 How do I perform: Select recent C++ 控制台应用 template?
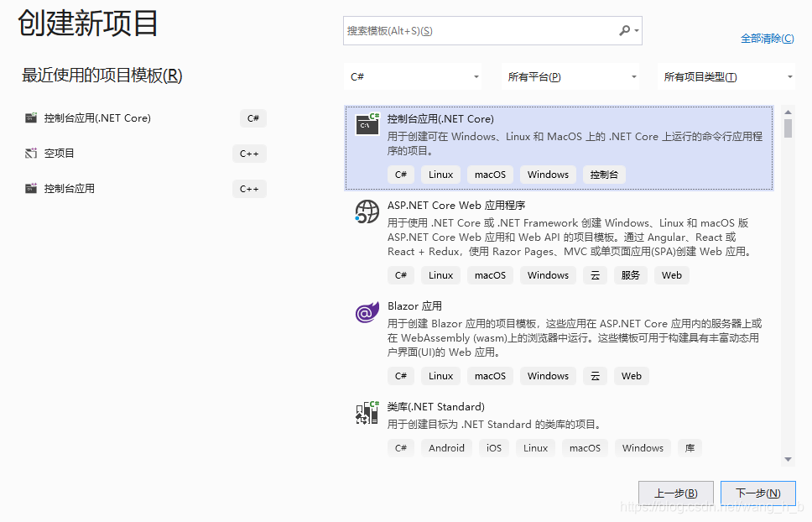click(x=145, y=189)
